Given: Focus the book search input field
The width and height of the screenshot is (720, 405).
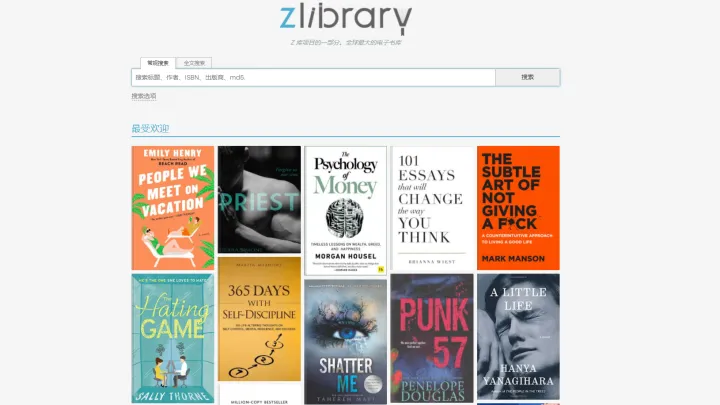Looking at the screenshot, I should tap(313, 78).
